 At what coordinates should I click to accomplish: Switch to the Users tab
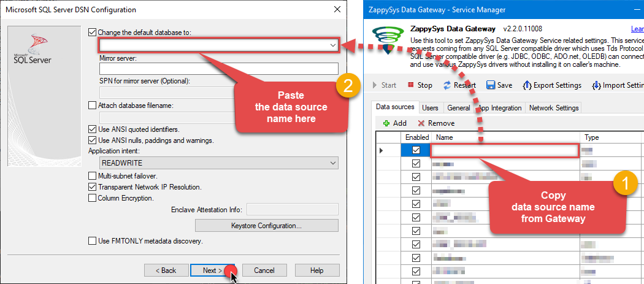[431, 108]
